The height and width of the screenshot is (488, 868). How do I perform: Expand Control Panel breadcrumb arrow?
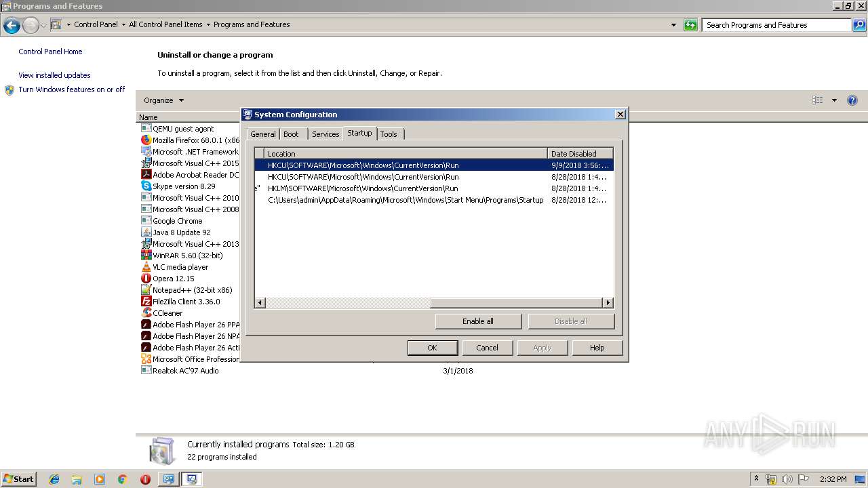tap(123, 25)
